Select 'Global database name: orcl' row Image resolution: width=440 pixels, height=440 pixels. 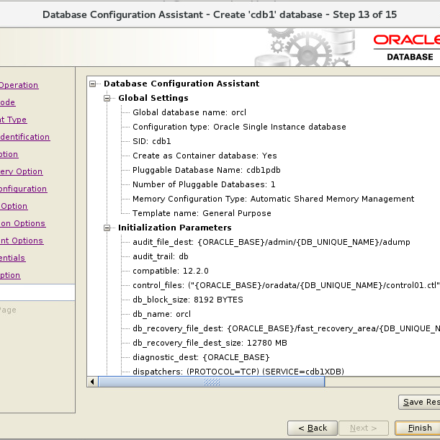(x=189, y=113)
